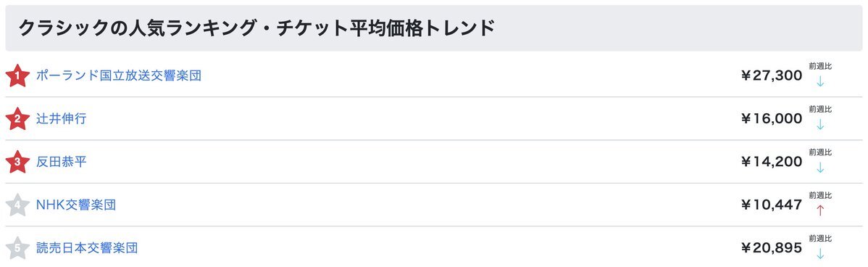Click red up arrow beside ¥10,447
The height and width of the screenshot is (267, 868).
point(820,210)
